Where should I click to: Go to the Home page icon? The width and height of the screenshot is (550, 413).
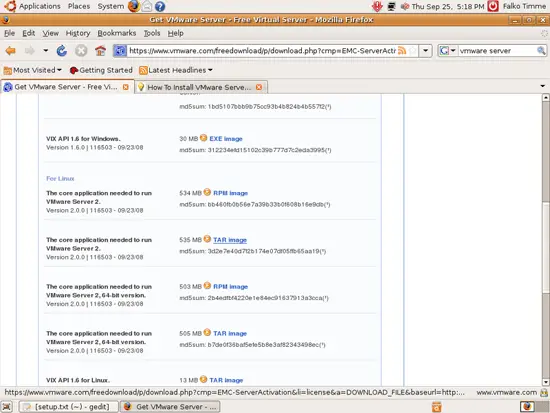point(100,51)
